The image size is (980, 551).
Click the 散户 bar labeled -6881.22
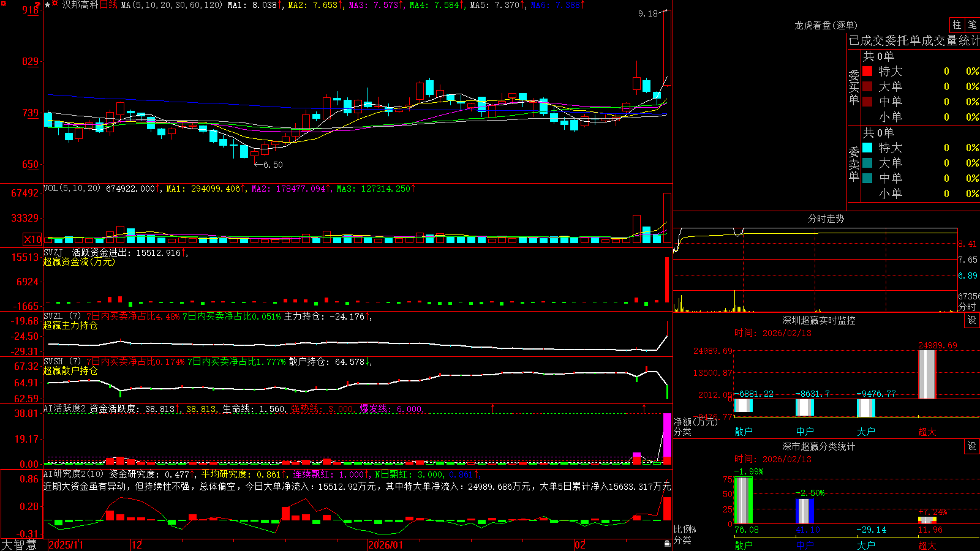744,406
